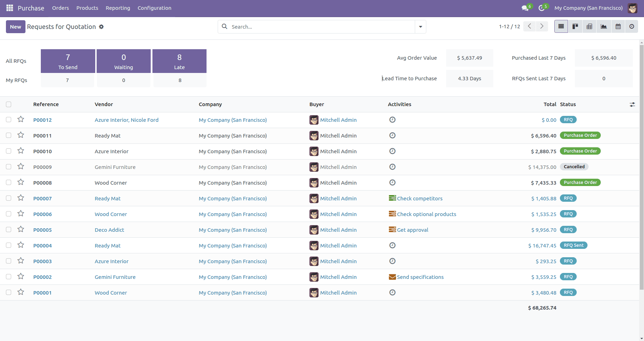Select the checkbox on row P00009

tap(8, 167)
